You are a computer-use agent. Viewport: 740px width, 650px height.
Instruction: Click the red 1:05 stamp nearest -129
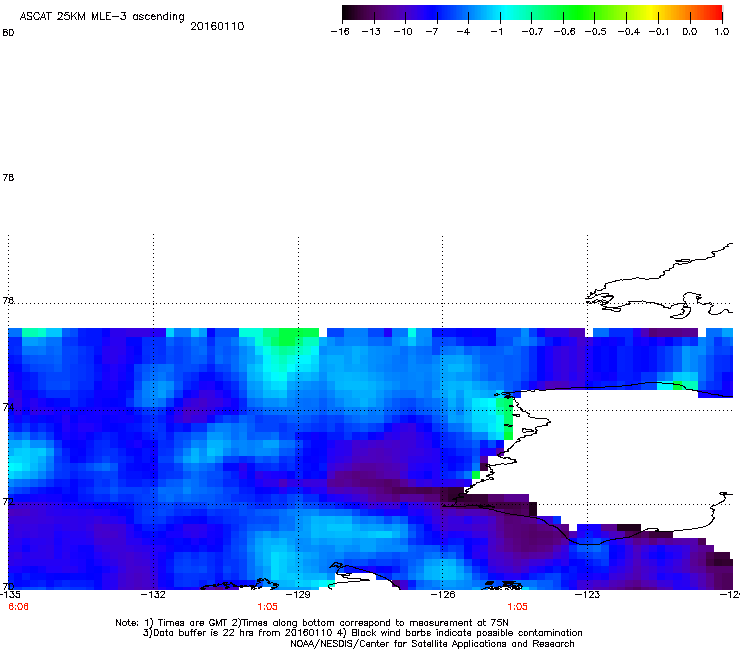click(267, 607)
